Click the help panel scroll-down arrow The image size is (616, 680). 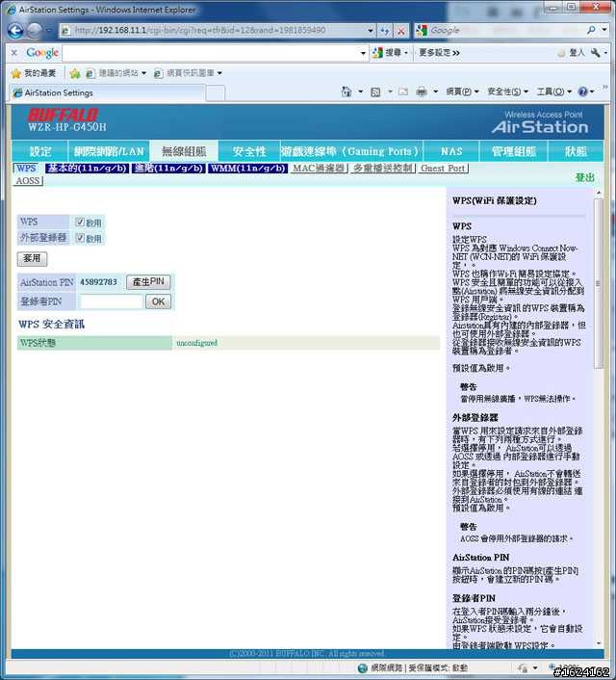(x=599, y=643)
